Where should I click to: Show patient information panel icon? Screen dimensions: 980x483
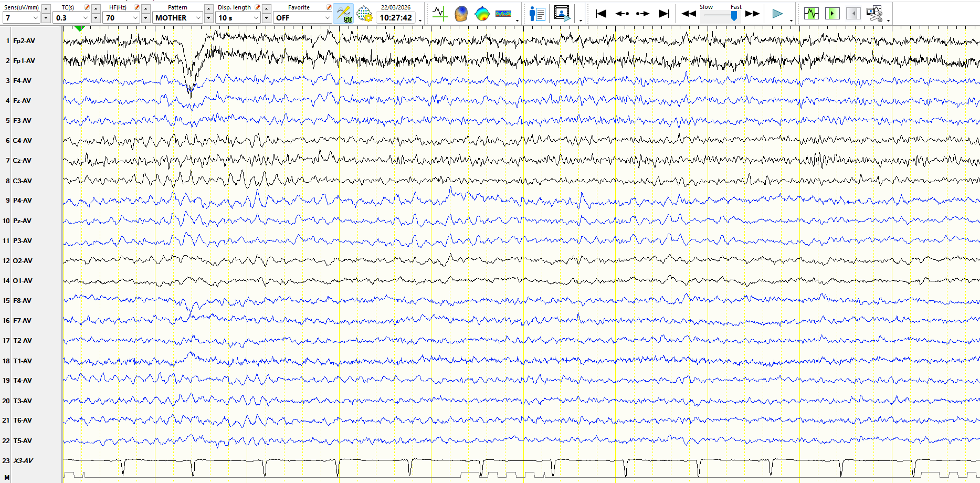tap(538, 14)
